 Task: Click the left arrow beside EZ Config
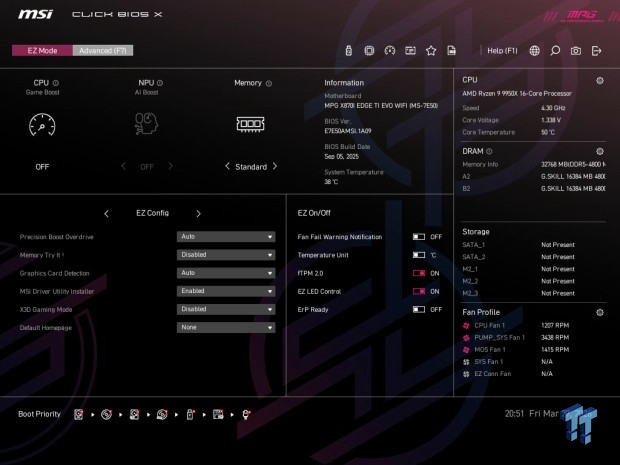click(106, 214)
